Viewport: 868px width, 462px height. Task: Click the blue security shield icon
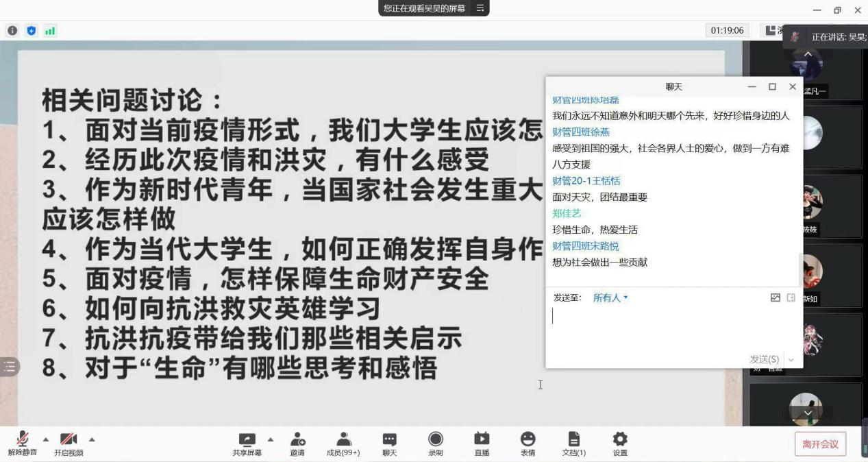click(32, 31)
